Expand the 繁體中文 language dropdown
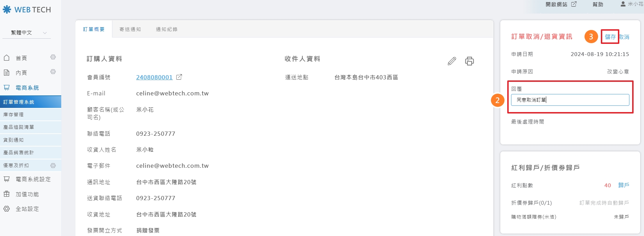Screen dimensions: 644x236 [26, 33]
